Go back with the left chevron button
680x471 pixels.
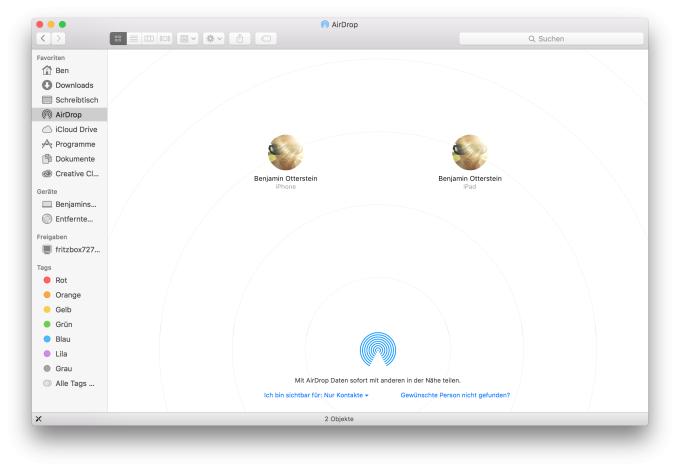(43, 39)
